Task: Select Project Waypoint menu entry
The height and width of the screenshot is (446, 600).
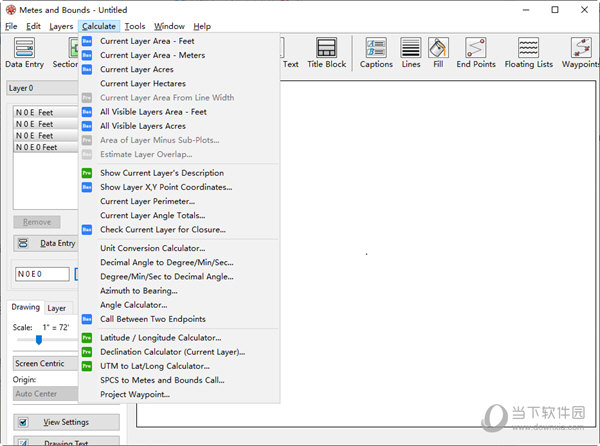Action: point(179,394)
